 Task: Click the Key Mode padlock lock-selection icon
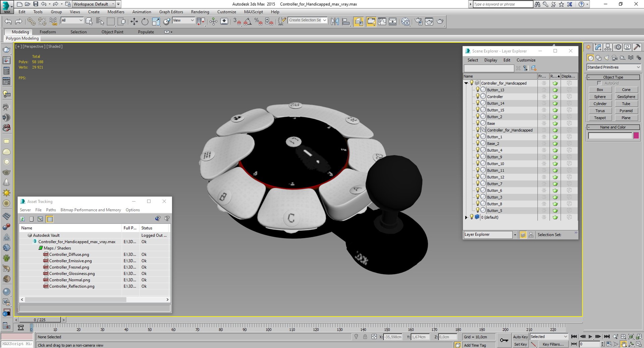365,337
